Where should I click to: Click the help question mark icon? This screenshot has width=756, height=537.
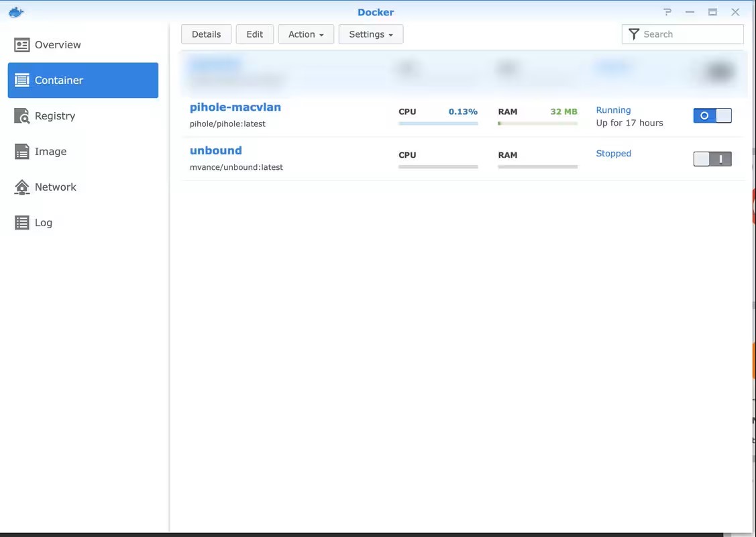coord(667,12)
